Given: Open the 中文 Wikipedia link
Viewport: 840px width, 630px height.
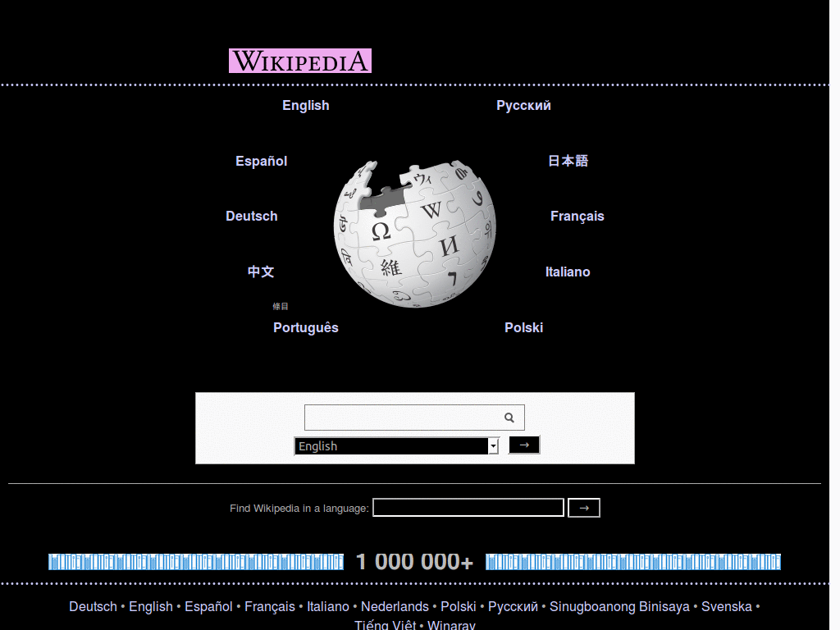Looking at the screenshot, I should [x=261, y=272].
